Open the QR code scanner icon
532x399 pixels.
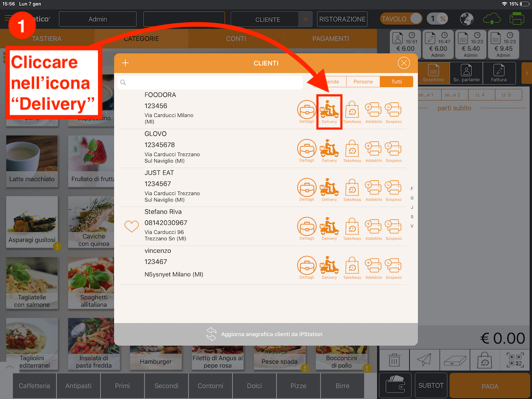point(515,360)
